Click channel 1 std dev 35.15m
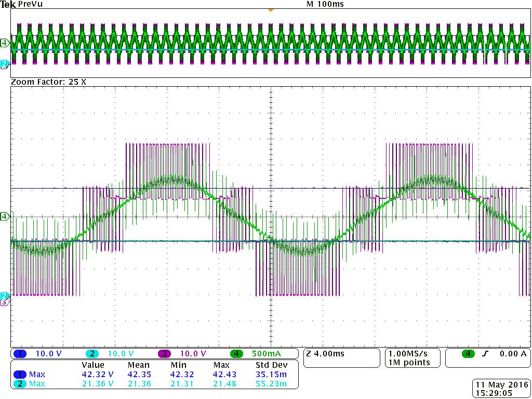The image size is (532, 399). [x=271, y=375]
